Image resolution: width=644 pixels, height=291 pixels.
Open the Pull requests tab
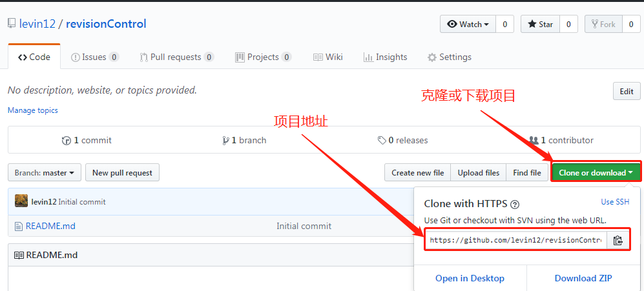pos(176,57)
